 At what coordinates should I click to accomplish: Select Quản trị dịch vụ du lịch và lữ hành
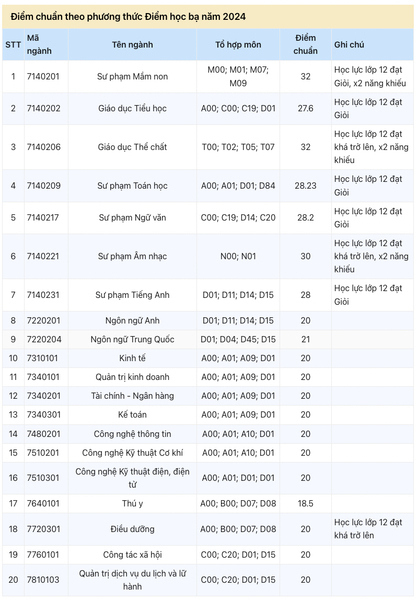(x=132, y=580)
